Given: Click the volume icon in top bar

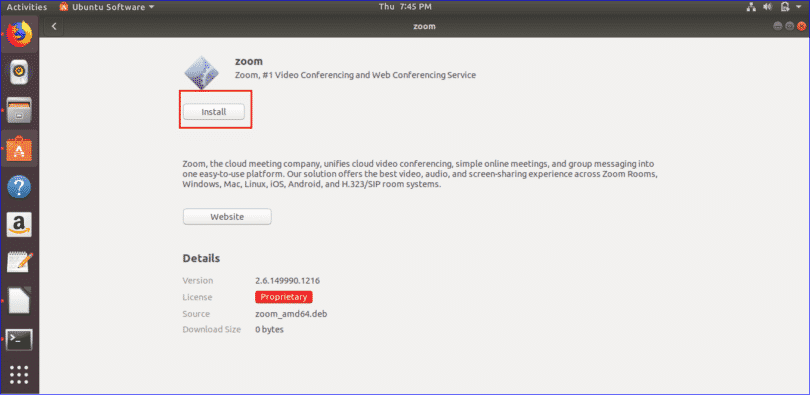Looking at the screenshot, I should [768, 7].
